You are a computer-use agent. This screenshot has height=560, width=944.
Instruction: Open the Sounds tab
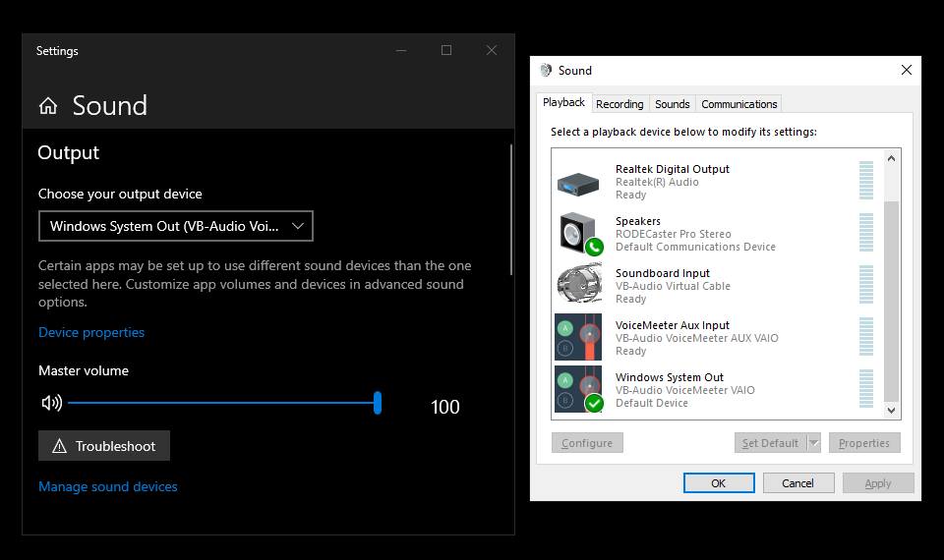[673, 104]
